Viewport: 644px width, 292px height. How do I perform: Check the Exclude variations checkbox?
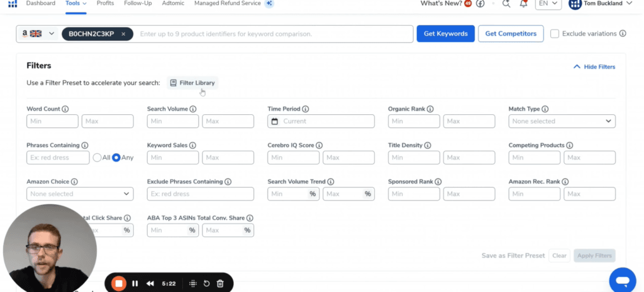[555, 34]
